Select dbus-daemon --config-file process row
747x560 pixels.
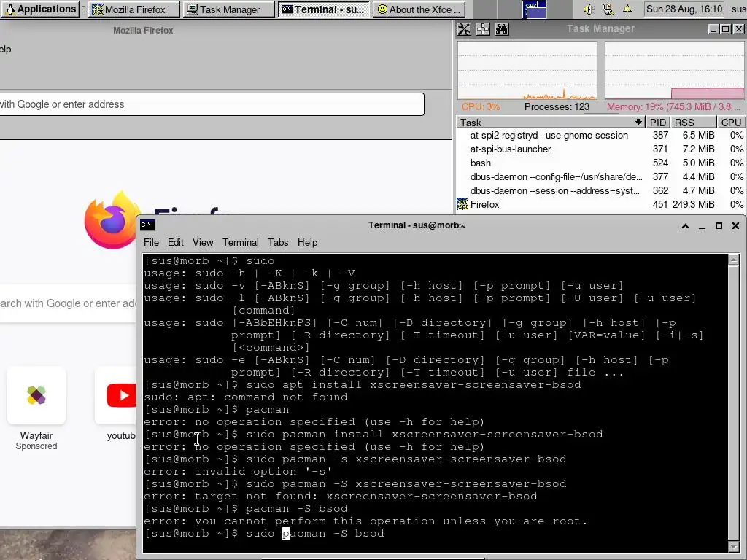[601, 176]
